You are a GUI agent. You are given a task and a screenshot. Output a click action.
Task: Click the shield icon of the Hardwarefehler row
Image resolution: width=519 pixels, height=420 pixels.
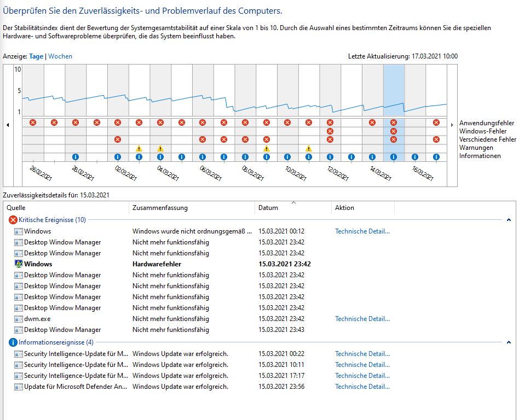point(19,264)
